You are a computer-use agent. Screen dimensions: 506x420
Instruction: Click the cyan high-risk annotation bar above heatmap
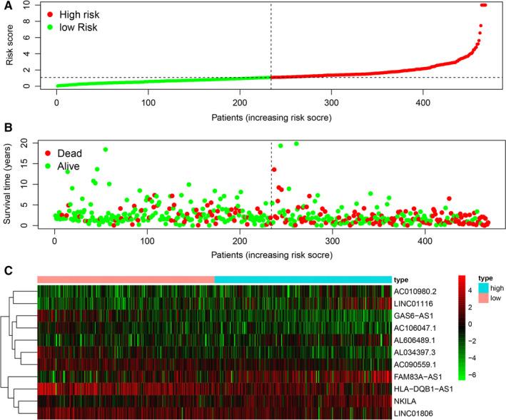(303, 280)
